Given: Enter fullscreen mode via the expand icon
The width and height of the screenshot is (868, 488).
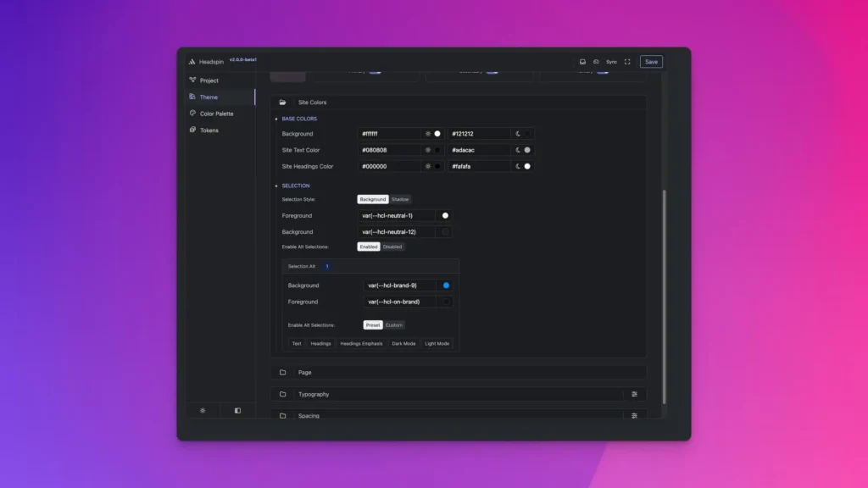Looking at the screenshot, I should (x=626, y=61).
